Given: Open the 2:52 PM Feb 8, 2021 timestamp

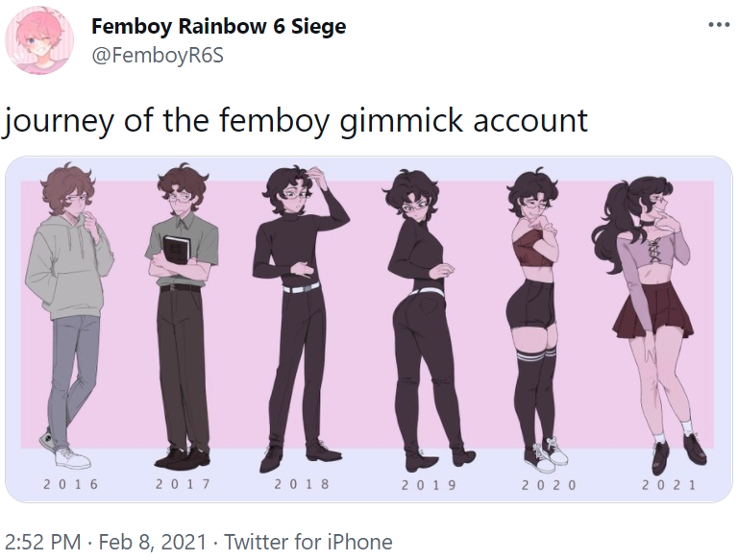Looking at the screenshot, I should (106, 542).
